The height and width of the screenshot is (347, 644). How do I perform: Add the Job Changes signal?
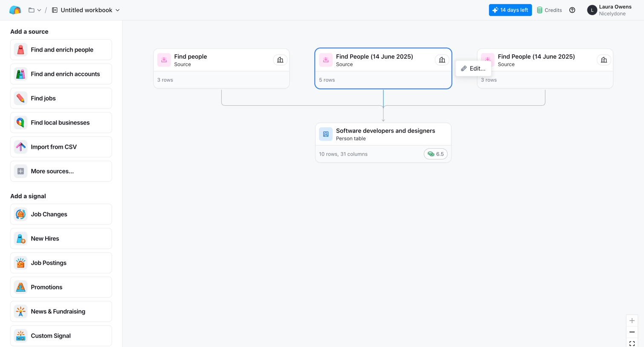pos(61,214)
